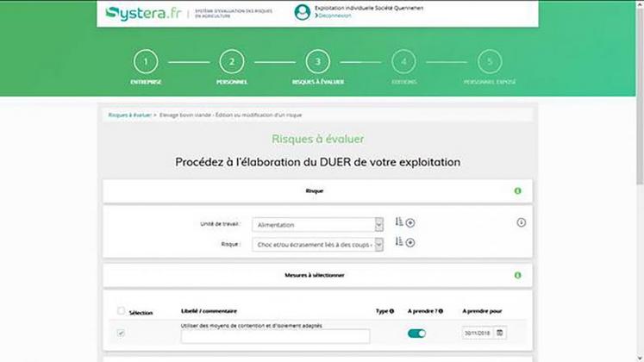Viewport: 644px width, 362px height.
Task: Click the user profile avatar icon
Action: (x=302, y=12)
